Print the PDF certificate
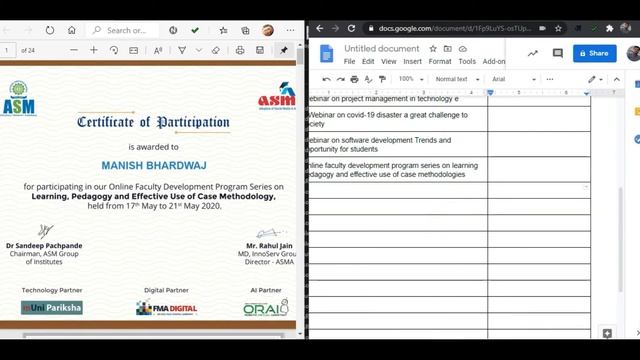Image resolution: width=640 pixels, height=360 pixels. coord(240,50)
